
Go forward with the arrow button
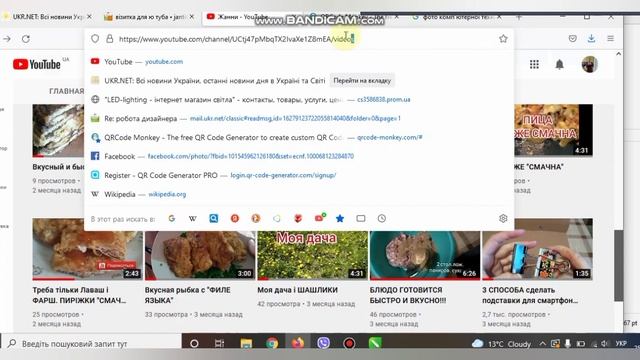pos(7,39)
